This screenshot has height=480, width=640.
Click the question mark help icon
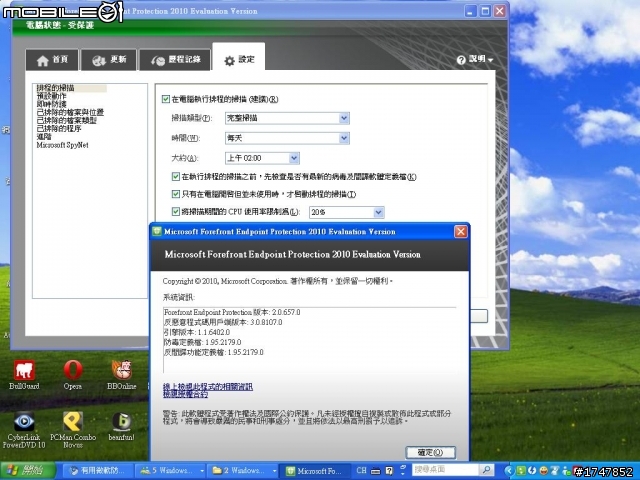[461, 60]
